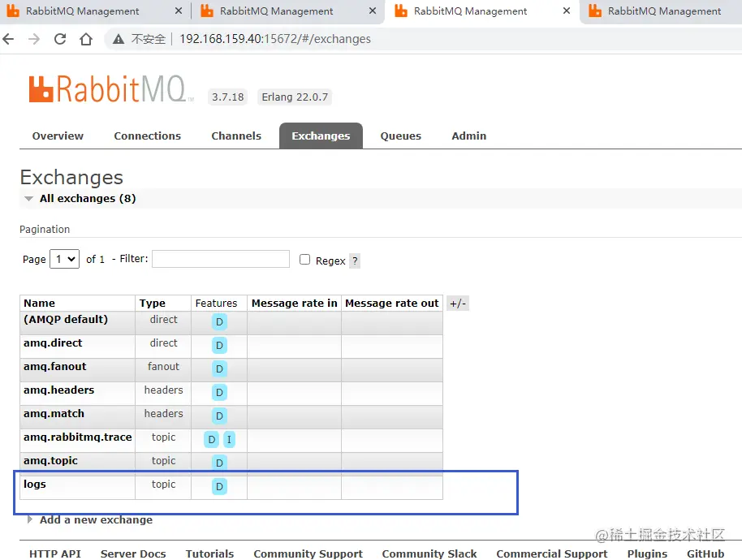Sort by the Type column header

click(153, 304)
